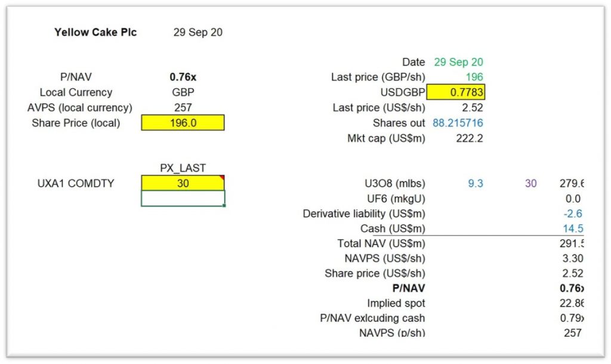Select the Cash (US$m) value 14.5
Screen dimensions: 611x364
pyautogui.click(x=573, y=229)
